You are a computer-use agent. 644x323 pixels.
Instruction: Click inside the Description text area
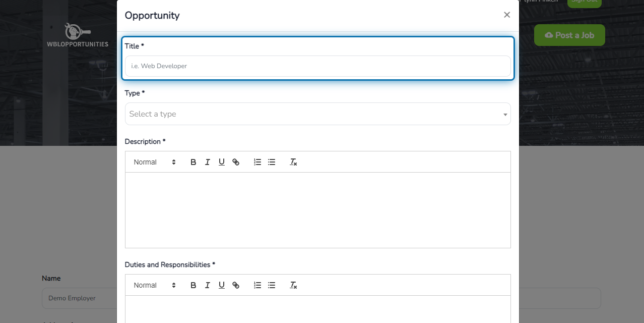(317, 210)
